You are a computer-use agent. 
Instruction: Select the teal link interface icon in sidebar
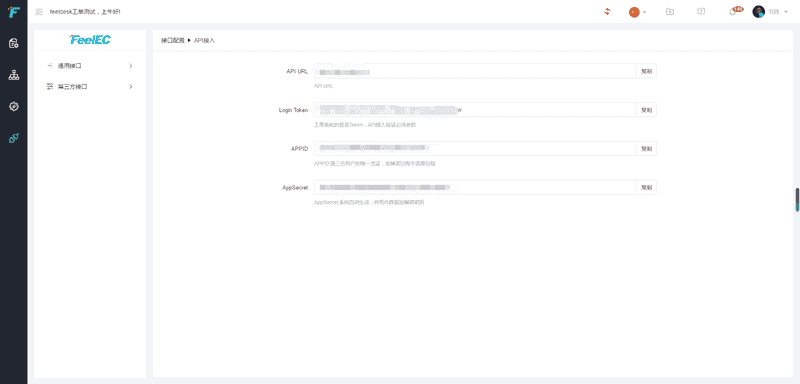[x=14, y=138]
